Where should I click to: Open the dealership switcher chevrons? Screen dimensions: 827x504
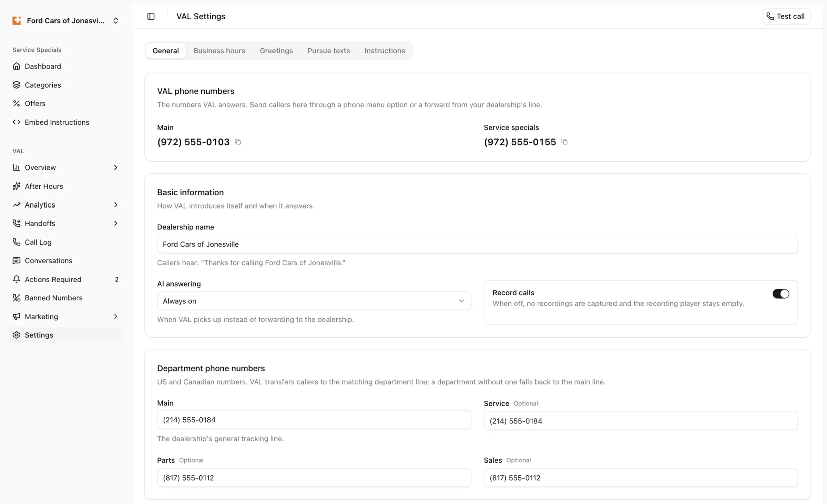116,21
